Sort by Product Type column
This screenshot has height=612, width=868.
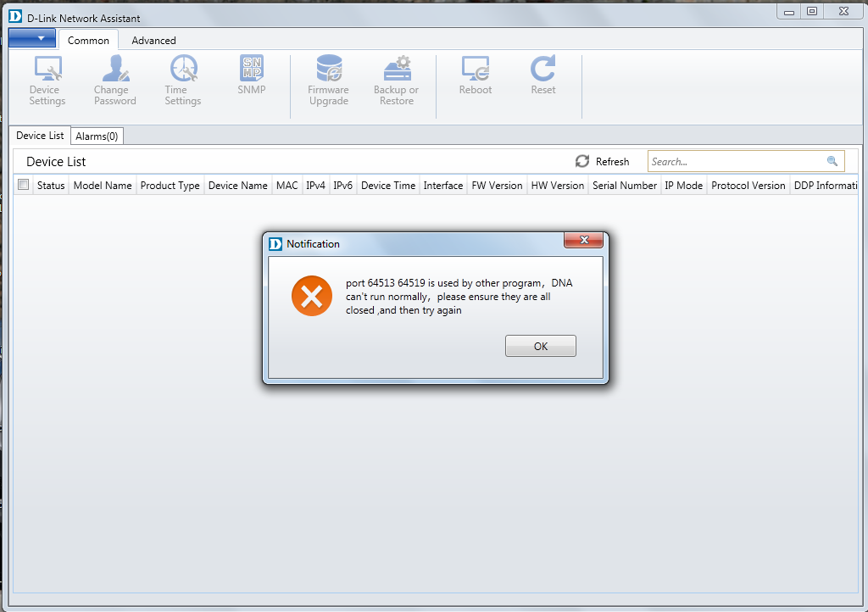pyautogui.click(x=170, y=186)
